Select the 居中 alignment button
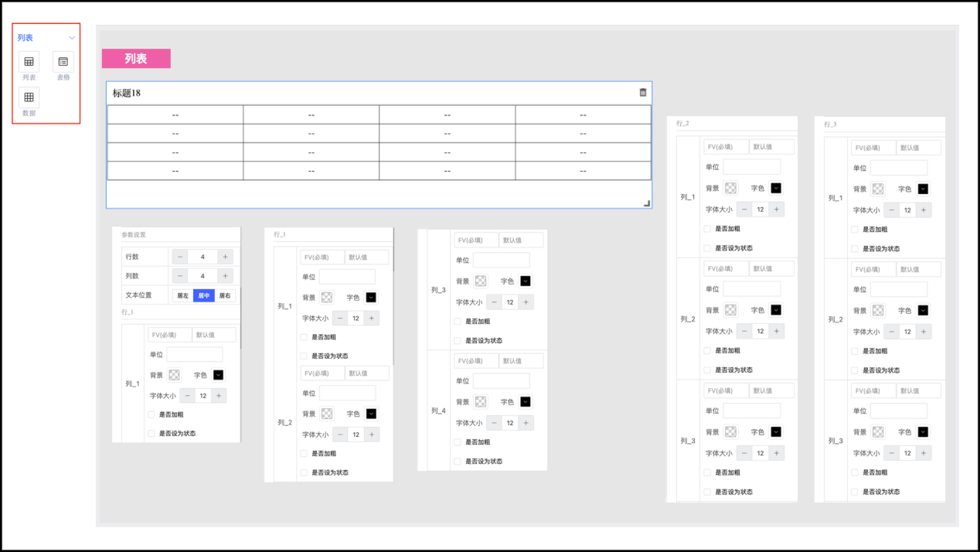Screen dimensions: 980x552 [204, 295]
